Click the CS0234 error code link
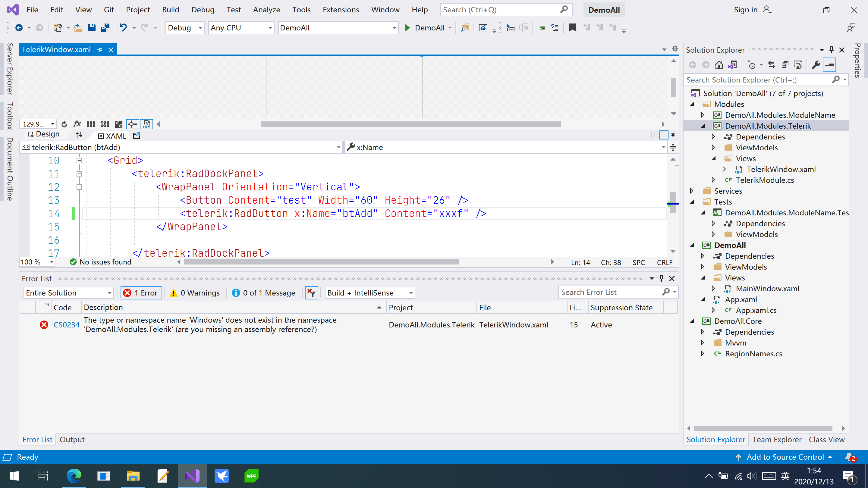This screenshot has width=868, height=488. [66, 325]
